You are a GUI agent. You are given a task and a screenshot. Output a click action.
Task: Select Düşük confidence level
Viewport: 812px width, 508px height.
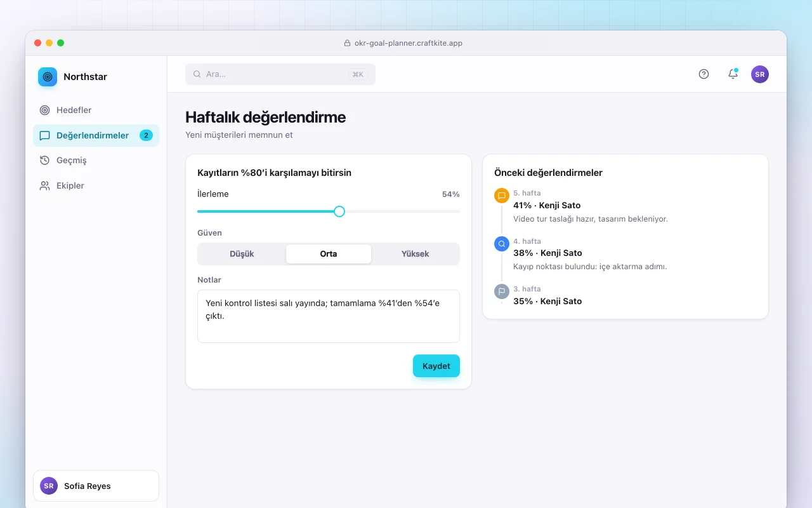coord(242,254)
